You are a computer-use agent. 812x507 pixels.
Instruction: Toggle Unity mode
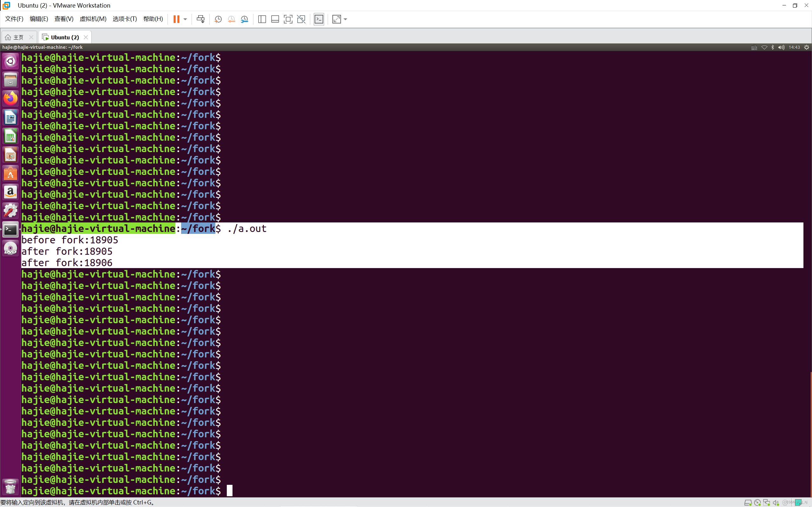(x=301, y=19)
